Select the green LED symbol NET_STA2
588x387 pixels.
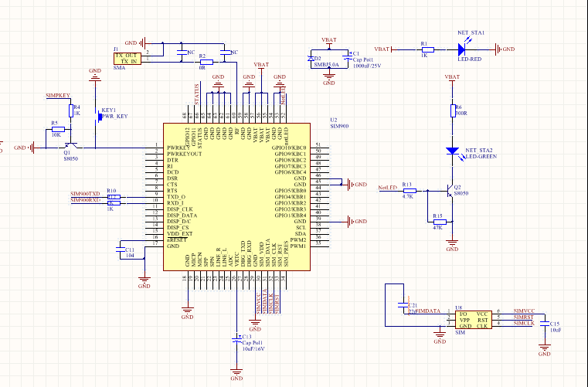(x=453, y=151)
